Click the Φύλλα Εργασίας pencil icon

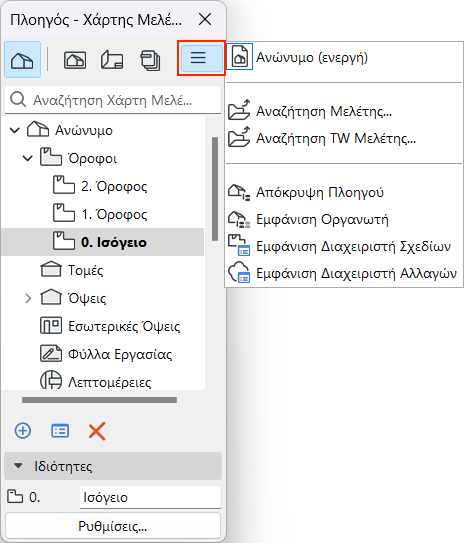pos(51,354)
